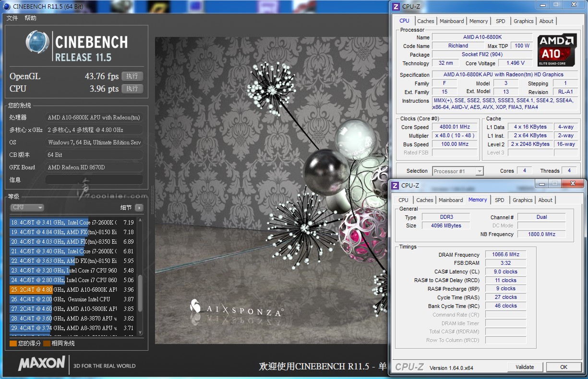Image resolution: width=588 pixels, height=379 pixels.
Task: Select ranking row 27 AMD A10-5800K 3.85
Action: (73, 309)
